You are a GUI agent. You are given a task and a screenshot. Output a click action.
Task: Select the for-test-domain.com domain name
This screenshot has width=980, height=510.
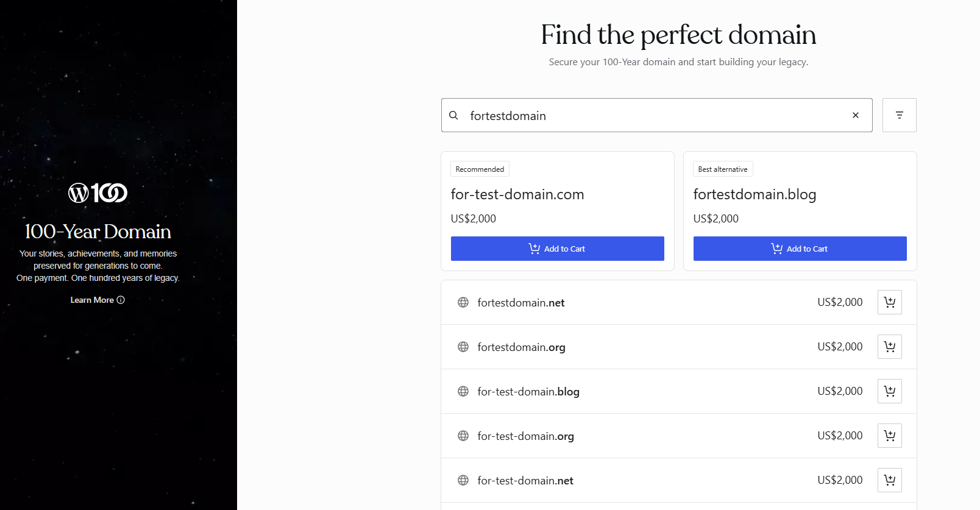tap(517, 194)
